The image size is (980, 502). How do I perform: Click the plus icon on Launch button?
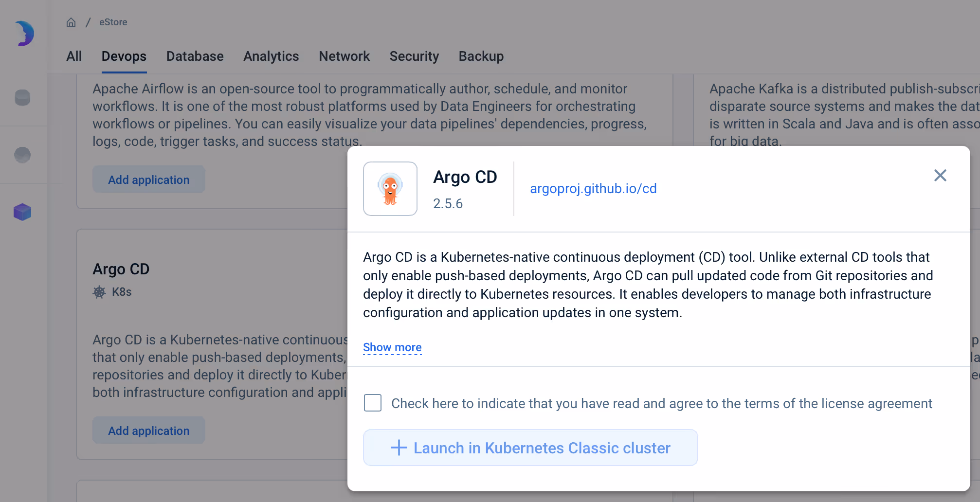click(399, 448)
